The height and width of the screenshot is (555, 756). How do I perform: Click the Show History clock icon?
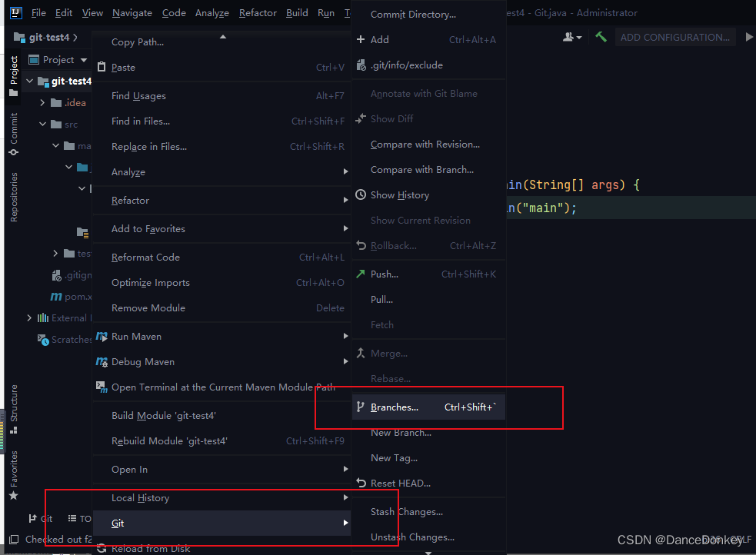tap(361, 194)
